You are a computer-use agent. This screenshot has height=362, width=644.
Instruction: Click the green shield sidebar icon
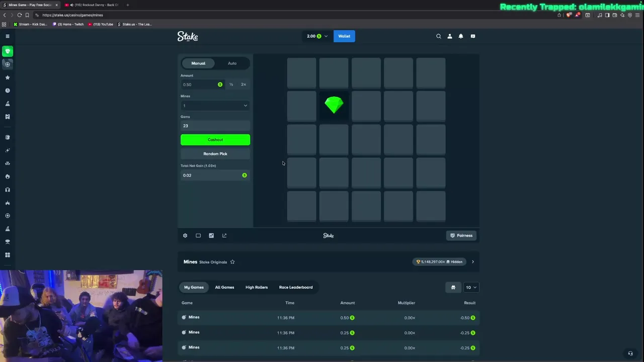[x=8, y=51]
